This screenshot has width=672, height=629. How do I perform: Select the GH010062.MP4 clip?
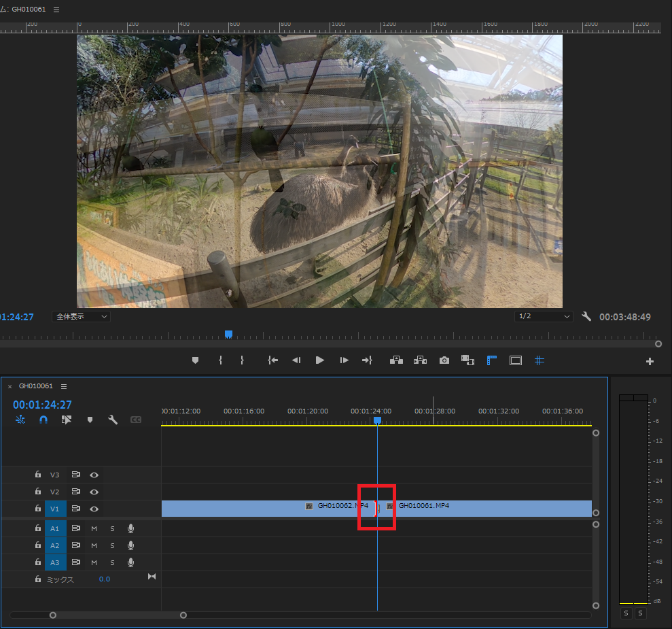(268, 509)
